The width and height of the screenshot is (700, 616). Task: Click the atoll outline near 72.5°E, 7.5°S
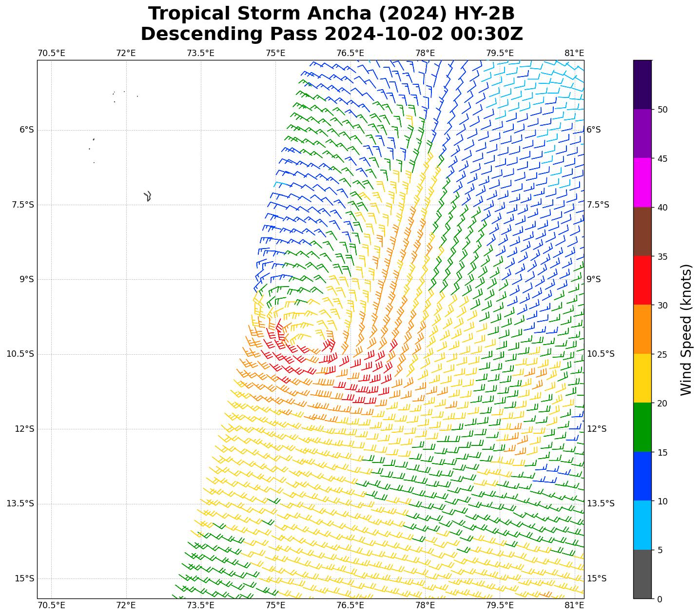(x=148, y=196)
